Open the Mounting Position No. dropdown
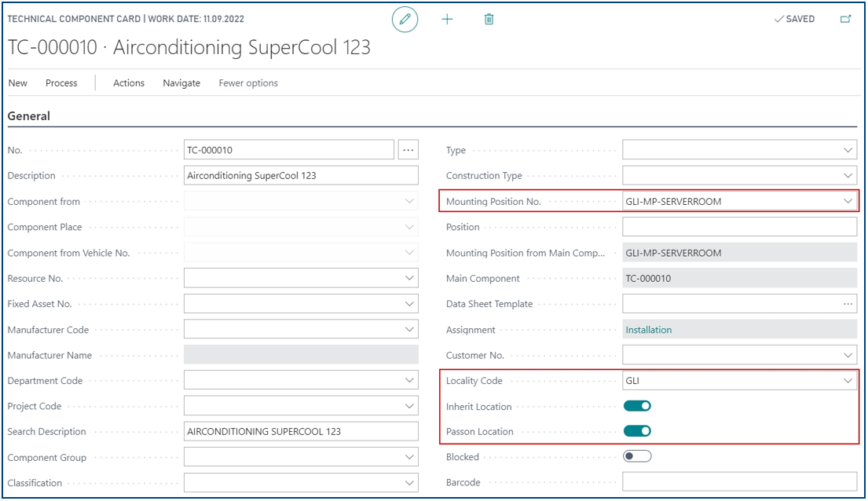 click(848, 202)
